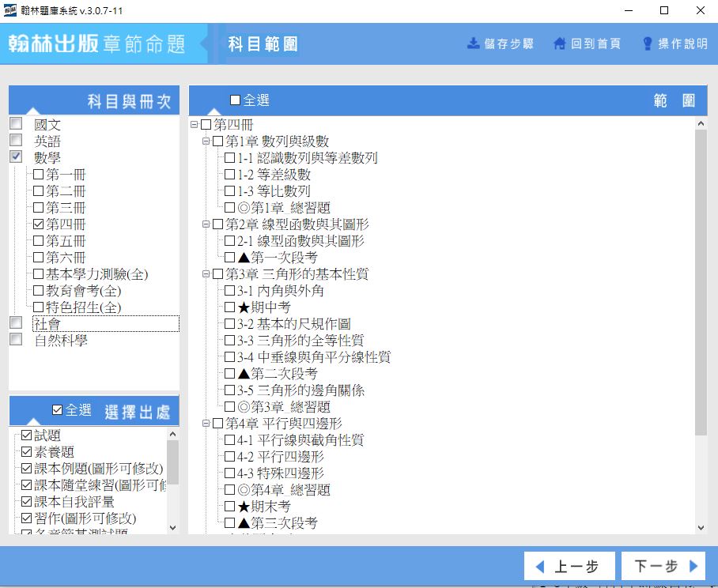This screenshot has height=588, width=718.
Task: Uncheck the 數學 subject checkbox
Action: coord(16,156)
